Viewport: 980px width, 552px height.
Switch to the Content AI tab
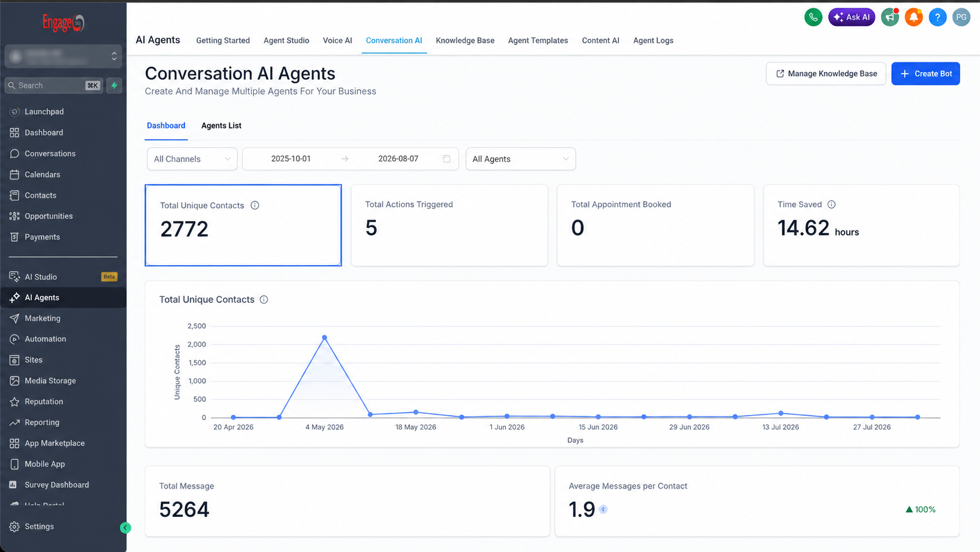coord(600,40)
